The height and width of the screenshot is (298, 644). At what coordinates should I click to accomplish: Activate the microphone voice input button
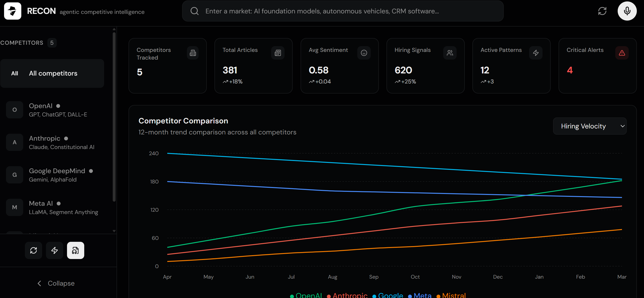point(627,11)
